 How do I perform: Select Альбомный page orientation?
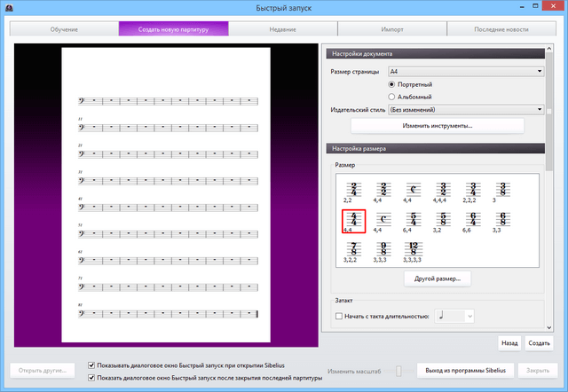pyautogui.click(x=393, y=97)
